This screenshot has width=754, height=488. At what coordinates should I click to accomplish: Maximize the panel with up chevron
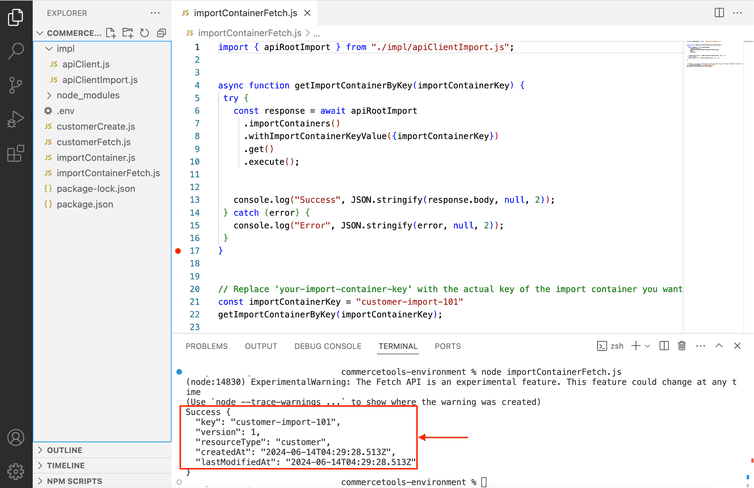pyautogui.click(x=718, y=346)
